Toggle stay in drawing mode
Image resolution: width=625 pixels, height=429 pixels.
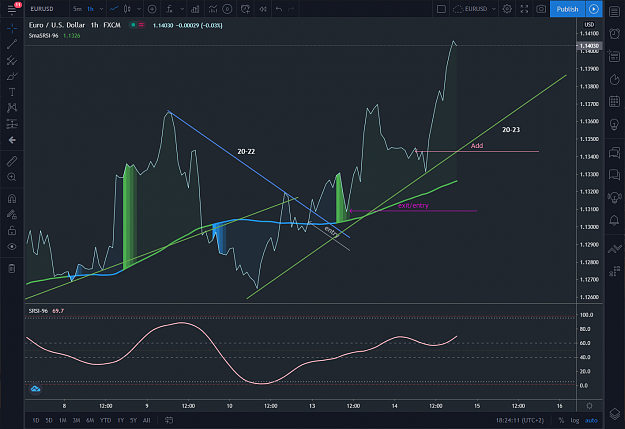(x=12, y=214)
